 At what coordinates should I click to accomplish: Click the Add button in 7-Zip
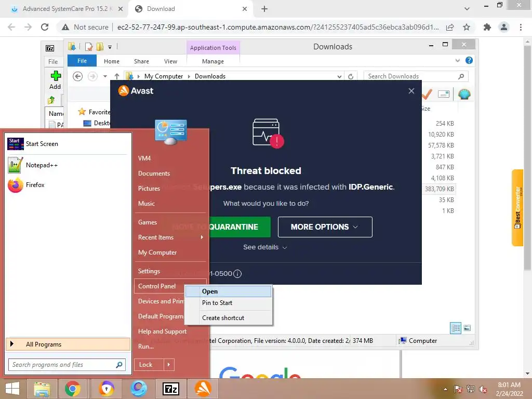click(x=55, y=80)
